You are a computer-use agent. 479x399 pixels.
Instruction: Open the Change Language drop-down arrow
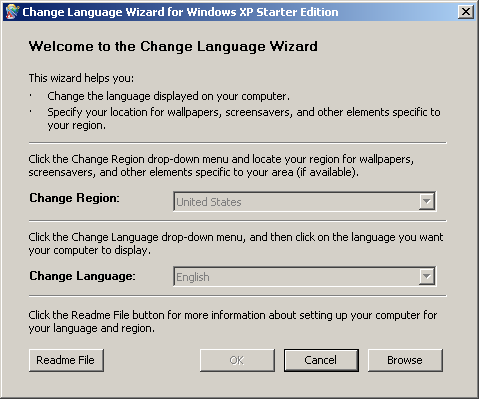[426, 276]
